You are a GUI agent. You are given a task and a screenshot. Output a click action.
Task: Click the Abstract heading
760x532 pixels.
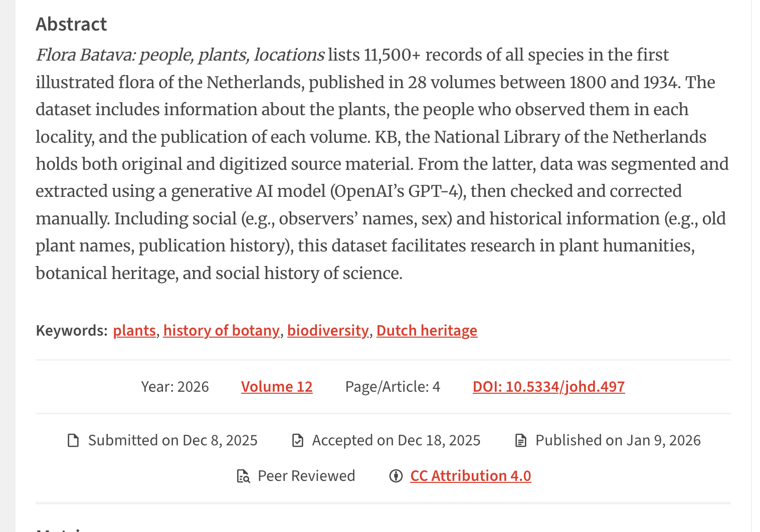coord(71,24)
